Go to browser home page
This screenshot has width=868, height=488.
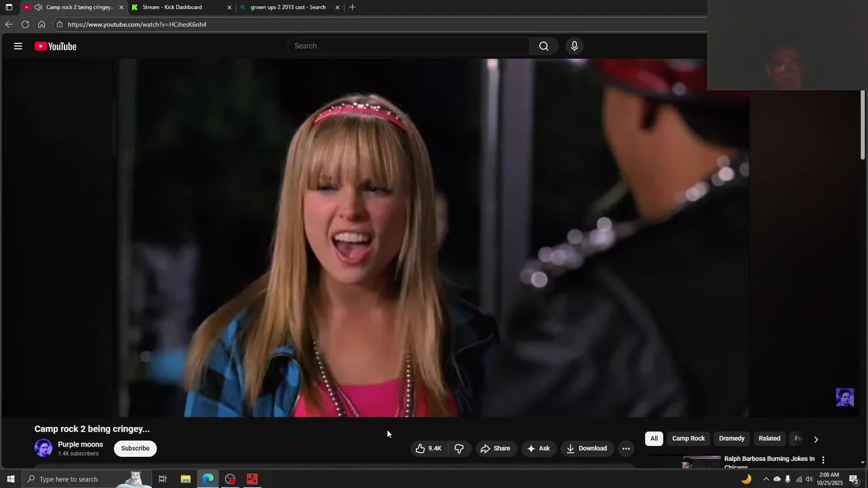click(x=41, y=24)
